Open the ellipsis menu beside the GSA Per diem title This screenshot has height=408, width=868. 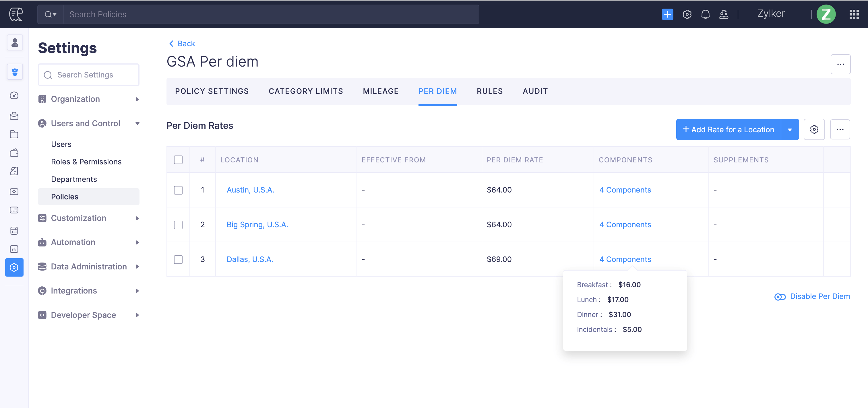tap(840, 64)
